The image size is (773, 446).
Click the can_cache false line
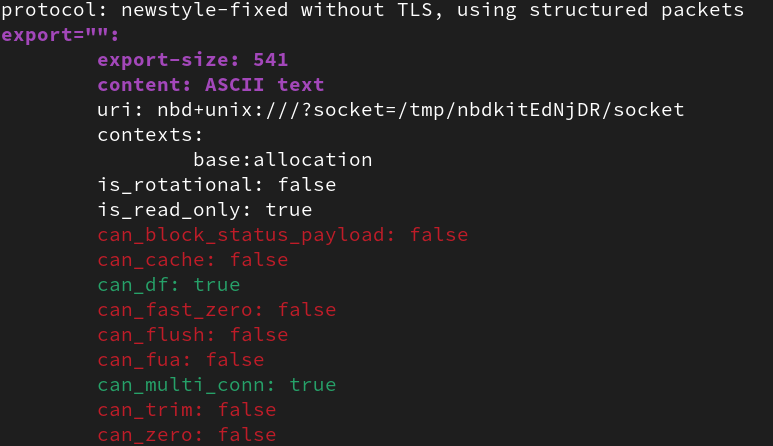click(192, 260)
